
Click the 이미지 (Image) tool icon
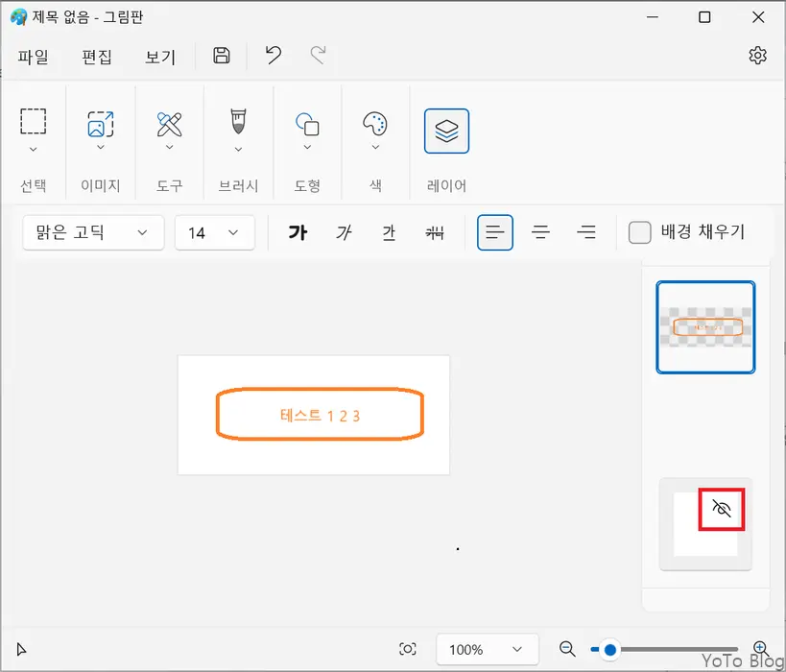point(100,125)
